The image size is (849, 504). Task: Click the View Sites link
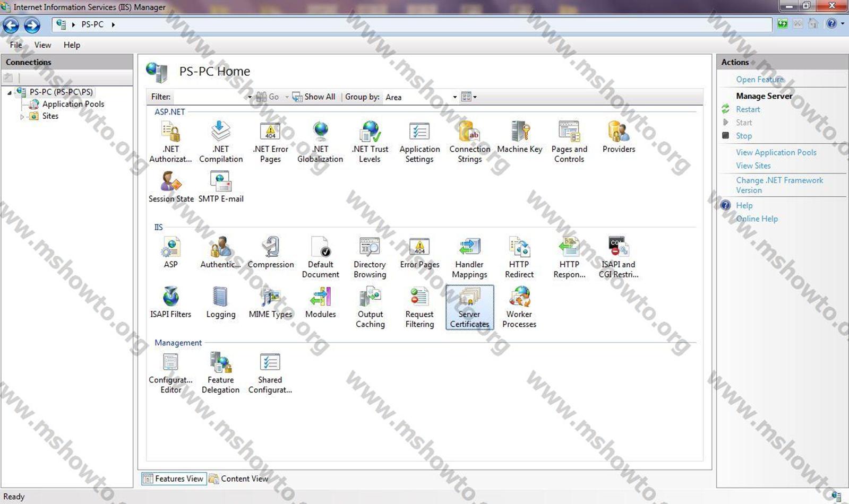[x=753, y=166]
